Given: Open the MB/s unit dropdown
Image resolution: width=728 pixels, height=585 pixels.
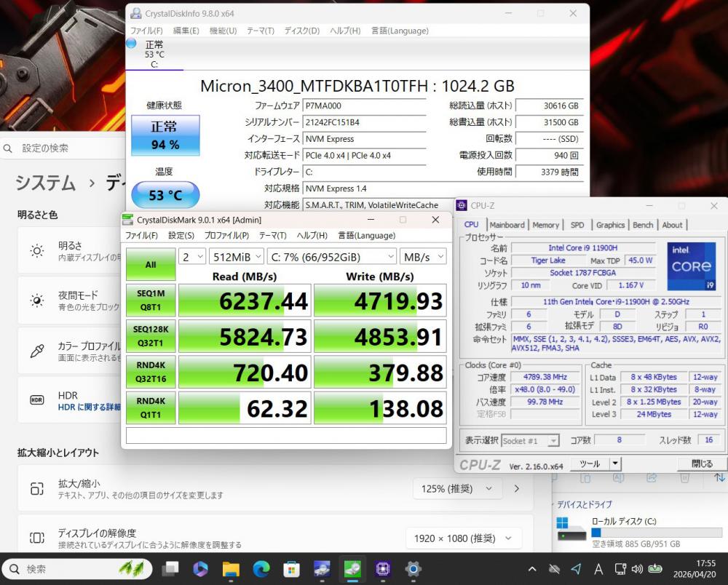Looking at the screenshot, I should [x=422, y=257].
